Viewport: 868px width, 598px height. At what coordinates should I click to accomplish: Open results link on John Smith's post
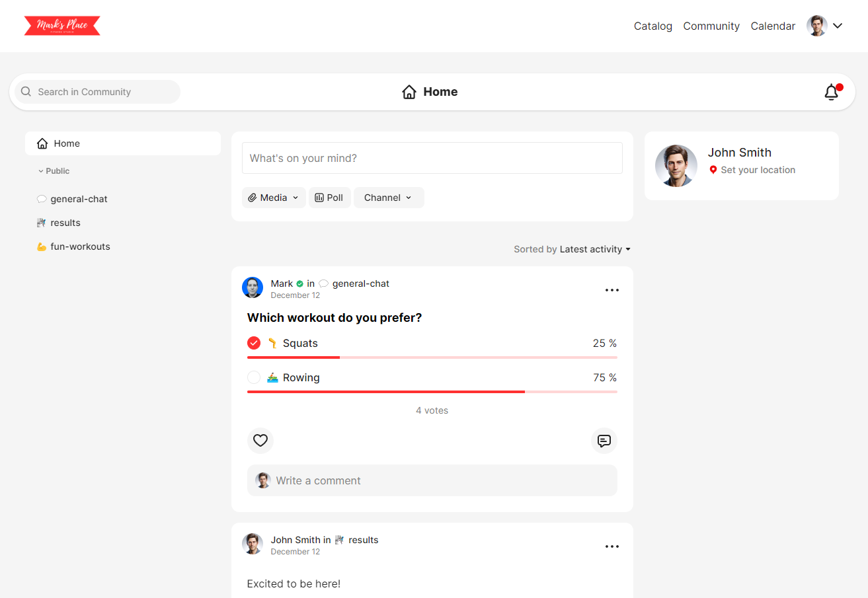point(364,540)
